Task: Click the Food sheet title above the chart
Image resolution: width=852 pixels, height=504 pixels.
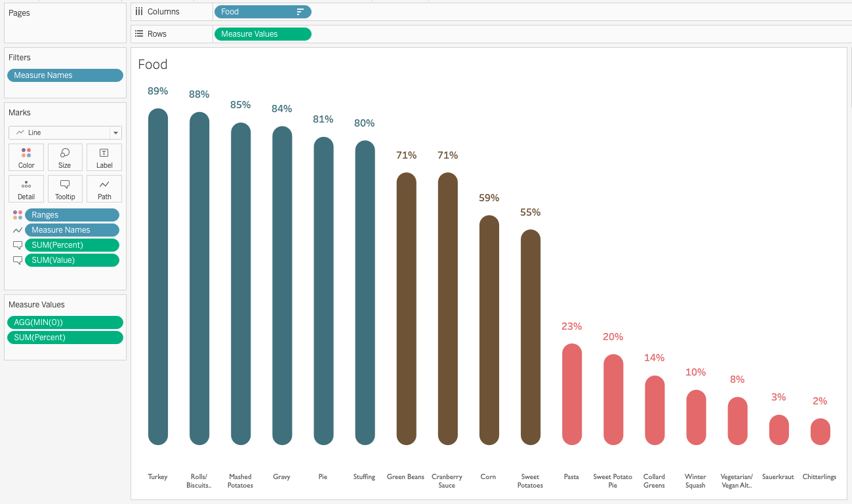Action: [x=152, y=64]
